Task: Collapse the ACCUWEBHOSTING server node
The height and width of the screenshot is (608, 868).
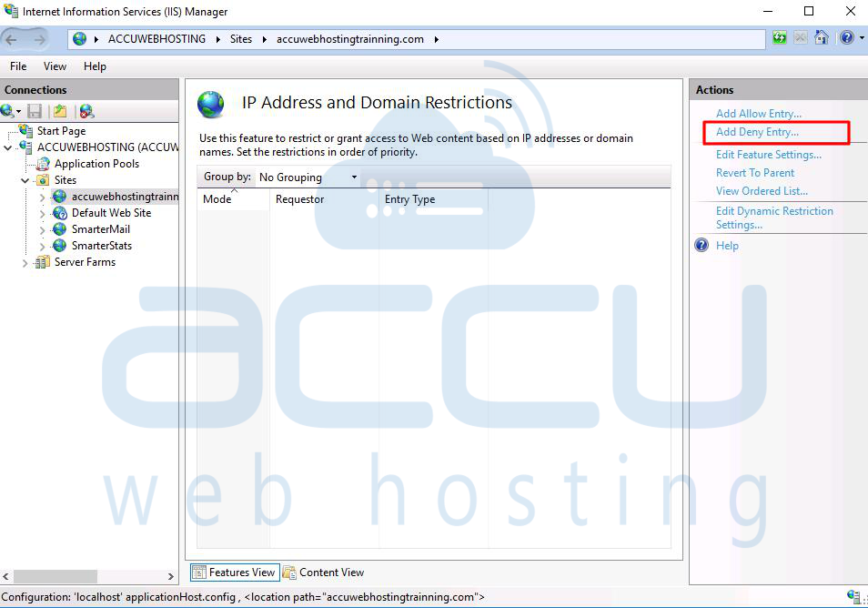Action: [8, 147]
